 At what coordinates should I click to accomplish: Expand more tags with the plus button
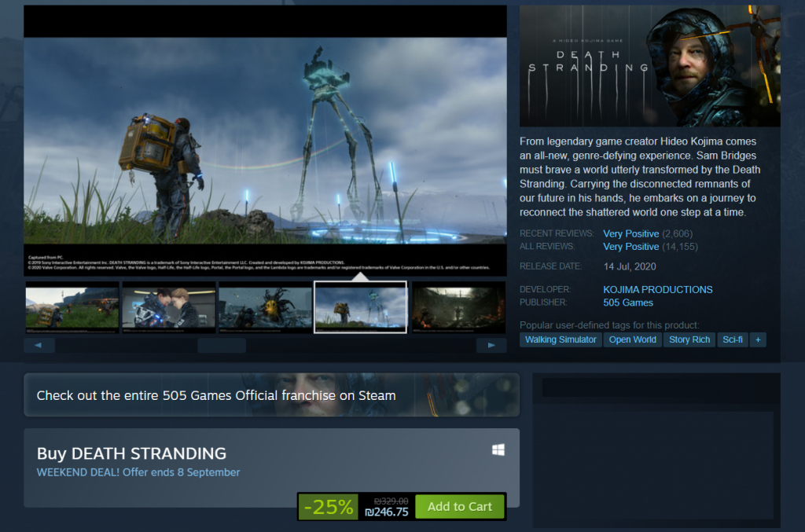[x=758, y=339]
